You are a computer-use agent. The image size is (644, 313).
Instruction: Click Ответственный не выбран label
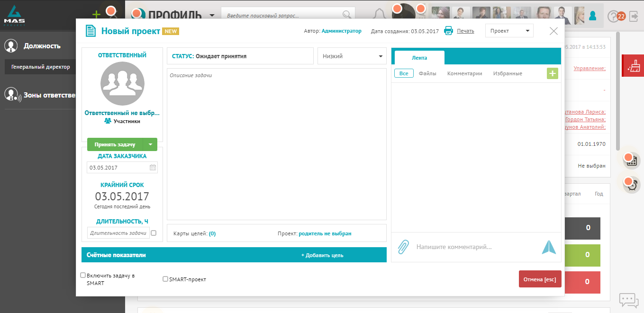tap(122, 113)
